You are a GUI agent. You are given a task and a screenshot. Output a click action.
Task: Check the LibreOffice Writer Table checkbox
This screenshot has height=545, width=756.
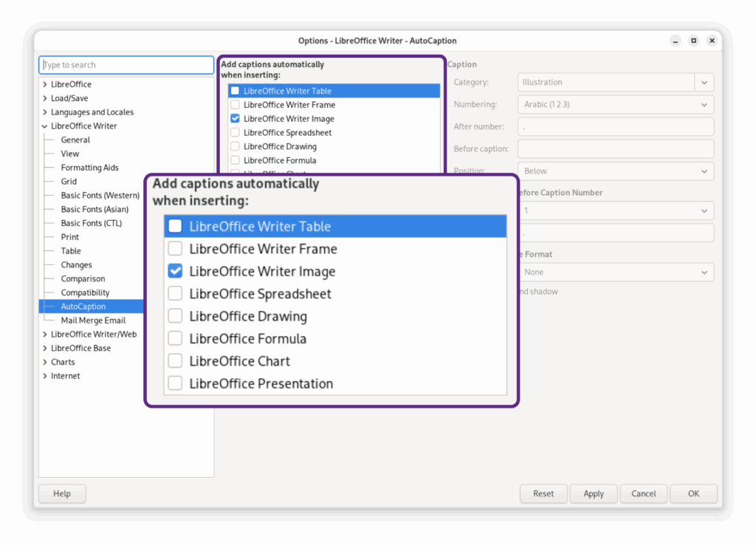pos(235,91)
